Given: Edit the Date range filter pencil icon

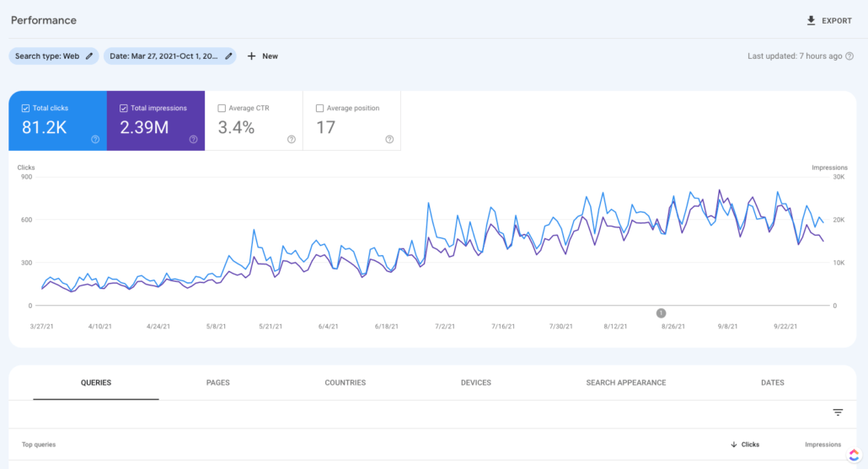Looking at the screenshot, I should 228,56.
